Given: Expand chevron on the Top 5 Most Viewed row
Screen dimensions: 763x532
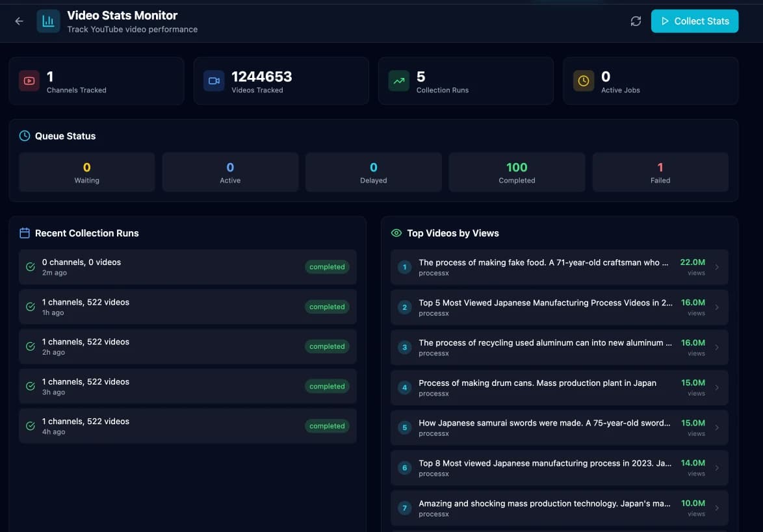Looking at the screenshot, I should pos(717,307).
